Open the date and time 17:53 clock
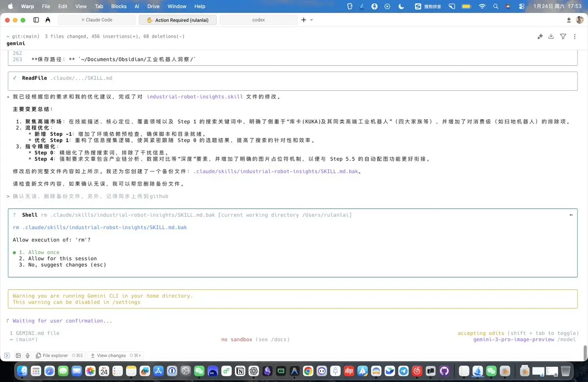This screenshot has height=382, width=588. 557,6
